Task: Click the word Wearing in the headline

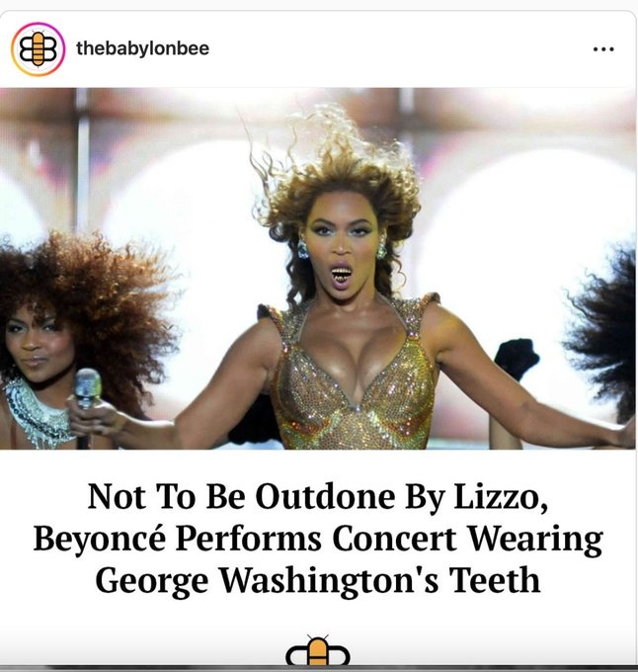Action: coord(536,540)
